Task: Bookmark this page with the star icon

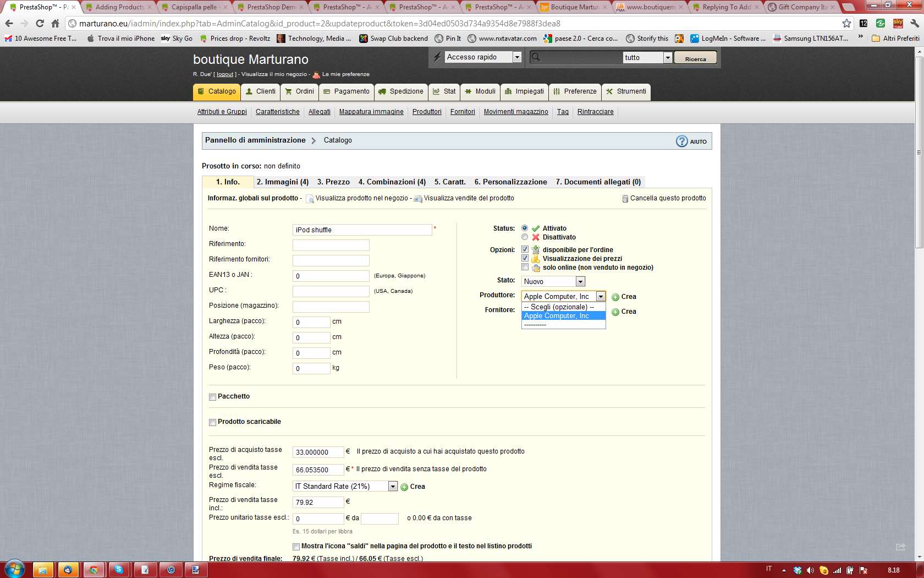Action: pos(846,24)
